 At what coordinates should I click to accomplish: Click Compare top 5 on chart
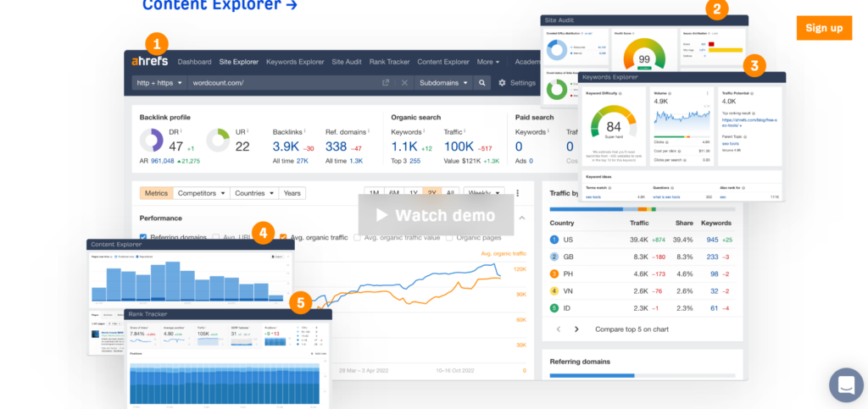tap(632, 329)
